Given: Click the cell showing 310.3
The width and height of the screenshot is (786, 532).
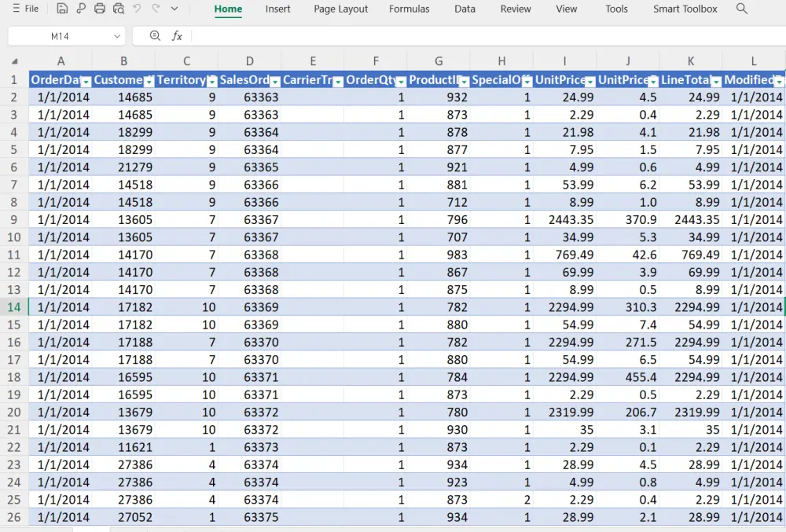Looking at the screenshot, I should 628,307.
